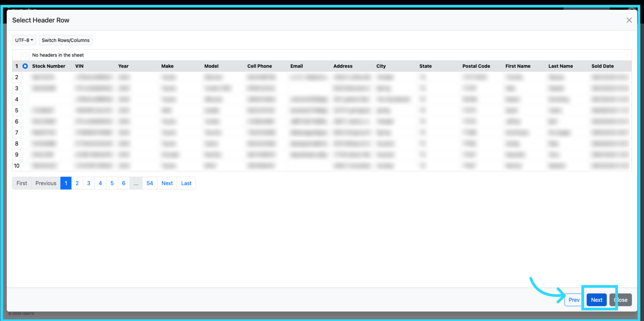Go to pagination page 4
The height and width of the screenshot is (321, 644).
click(100, 183)
